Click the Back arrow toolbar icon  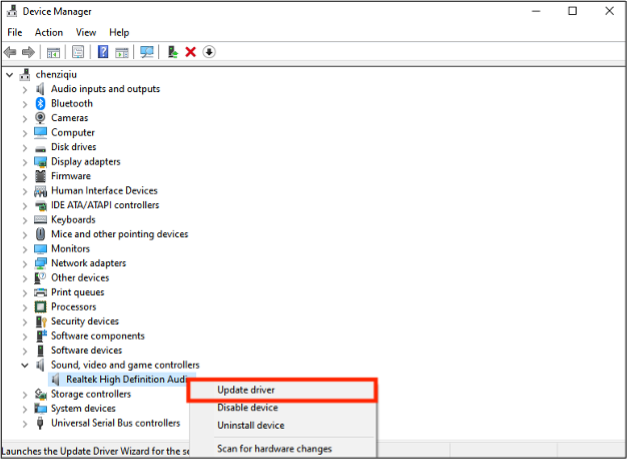coord(10,52)
